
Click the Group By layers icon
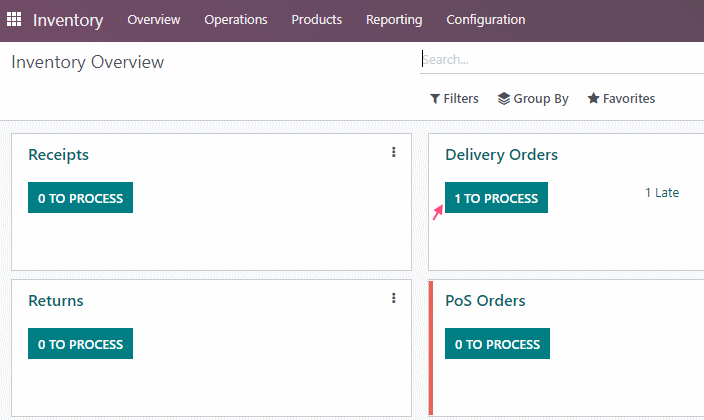504,98
